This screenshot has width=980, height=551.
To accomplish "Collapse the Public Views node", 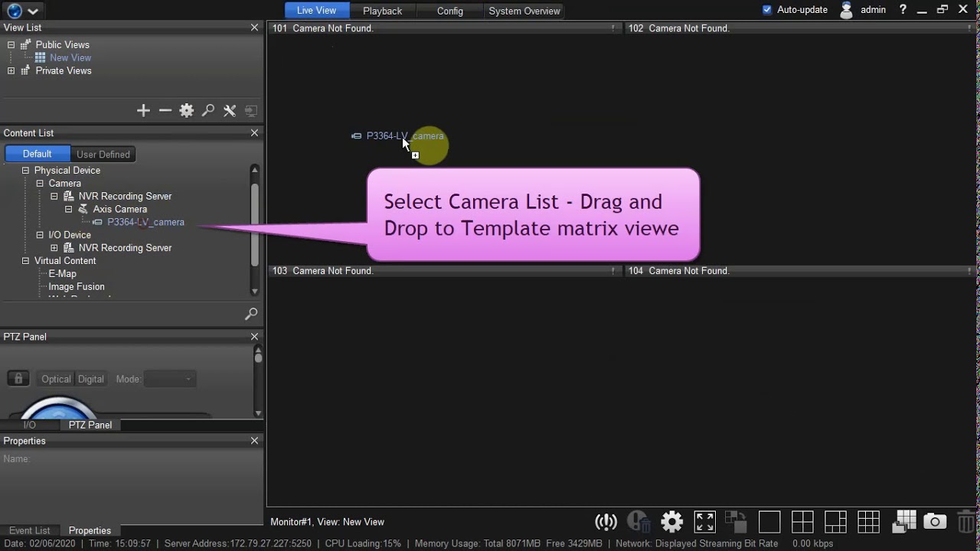I will click(11, 44).
